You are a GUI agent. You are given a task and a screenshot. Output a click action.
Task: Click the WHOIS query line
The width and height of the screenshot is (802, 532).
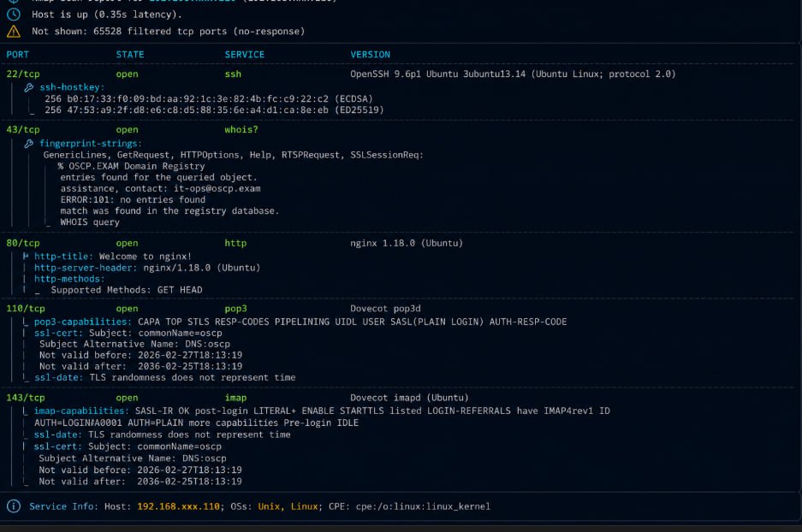coord(90,222)
